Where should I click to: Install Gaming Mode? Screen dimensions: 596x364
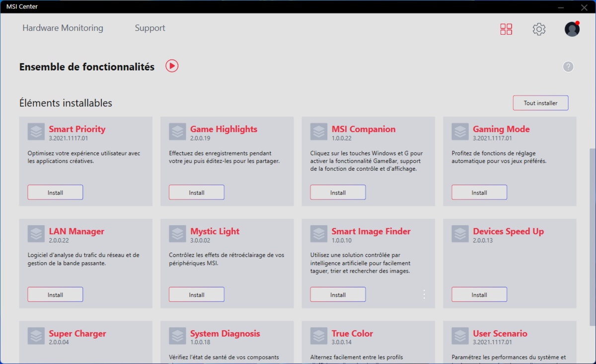(x=479, y=192)
